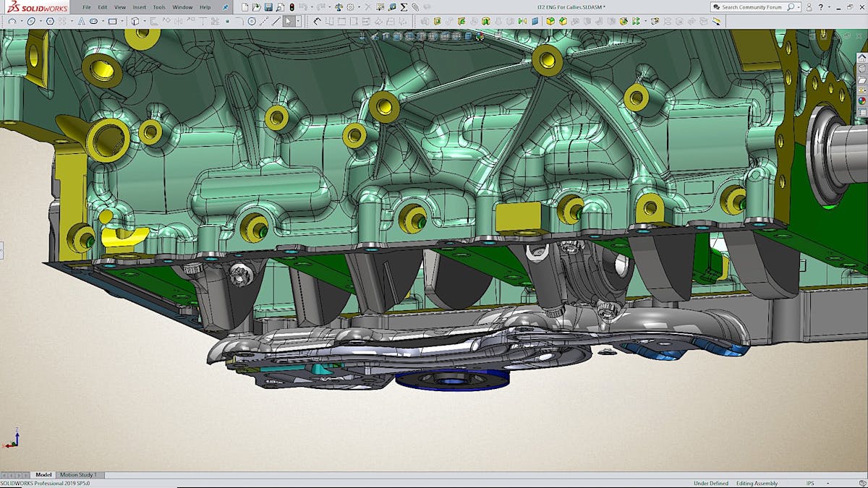The width and height of the screenshot is (868, 488).
Task: Toggle the appearances color ball in right panel
Action: tap(861, 100)
